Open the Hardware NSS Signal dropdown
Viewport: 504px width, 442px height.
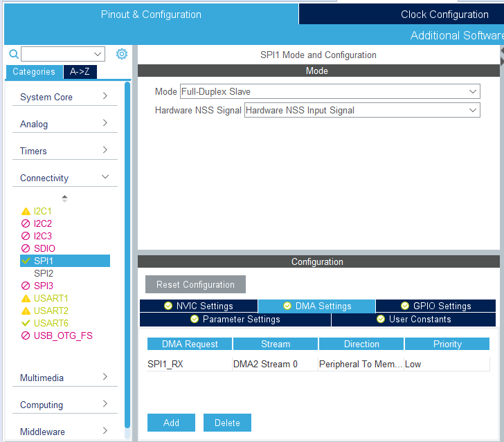point(362,110)
